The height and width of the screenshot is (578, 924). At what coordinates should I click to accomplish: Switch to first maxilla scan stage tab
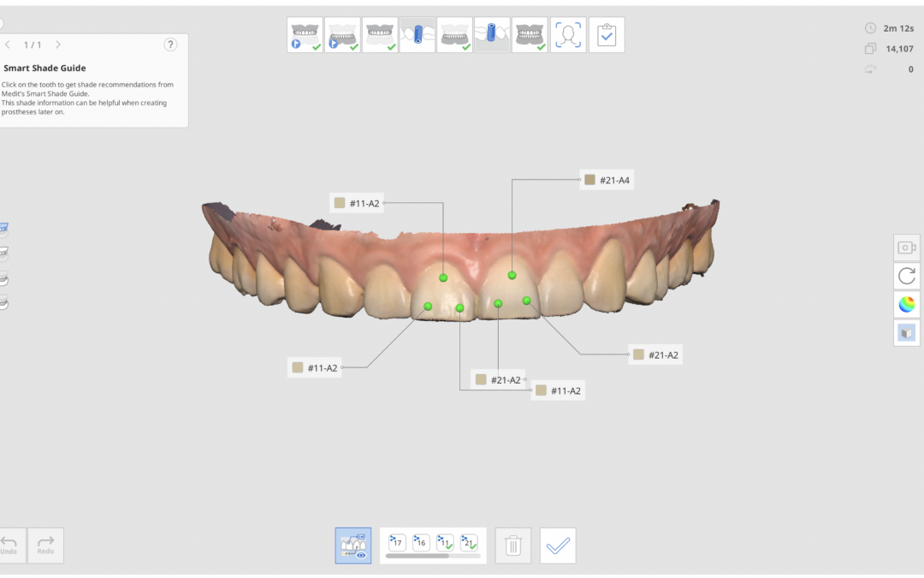pyautogui.click(x=305, y=35)
